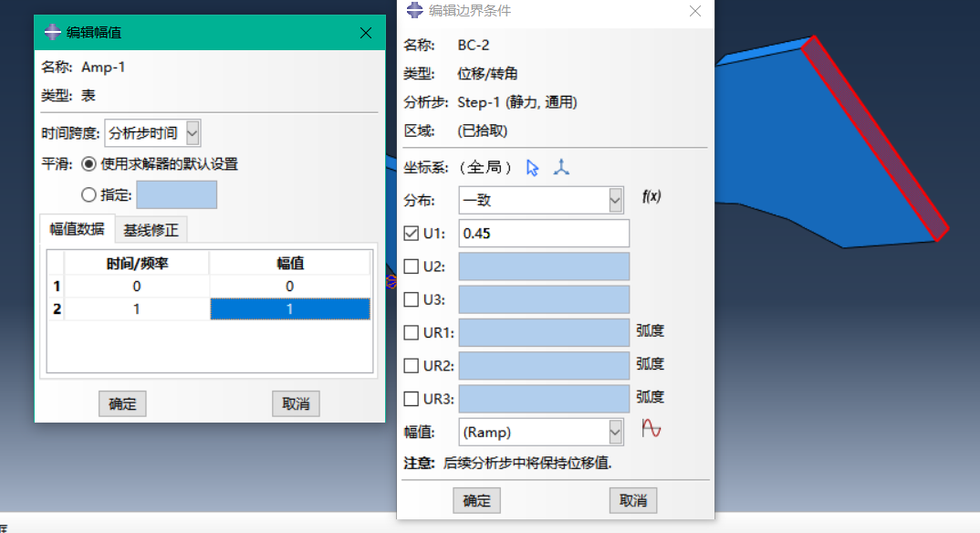
Task: Click the coordinate system picker arrow icon
Action: point(532,167)
